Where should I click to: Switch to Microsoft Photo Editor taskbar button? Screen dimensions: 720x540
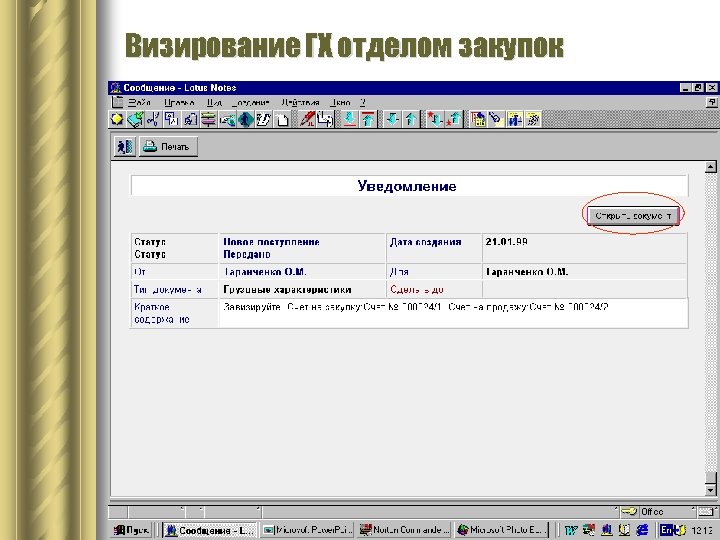pyautogui.click(x=501, y=530)
